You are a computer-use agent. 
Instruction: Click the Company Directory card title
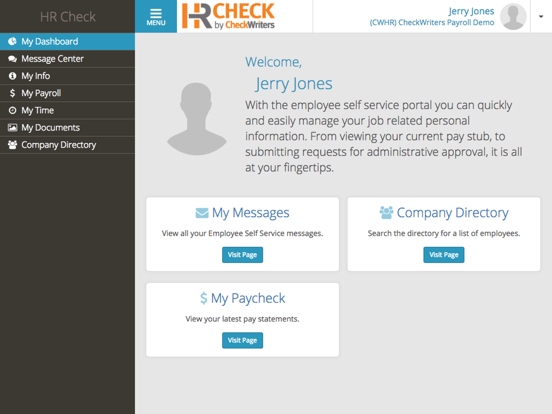tap(452, 213)
